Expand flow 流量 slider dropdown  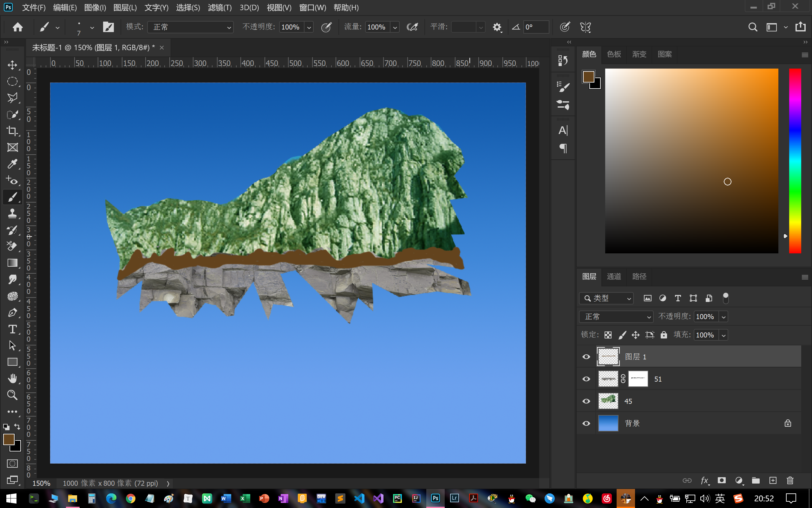pos(395,27)
